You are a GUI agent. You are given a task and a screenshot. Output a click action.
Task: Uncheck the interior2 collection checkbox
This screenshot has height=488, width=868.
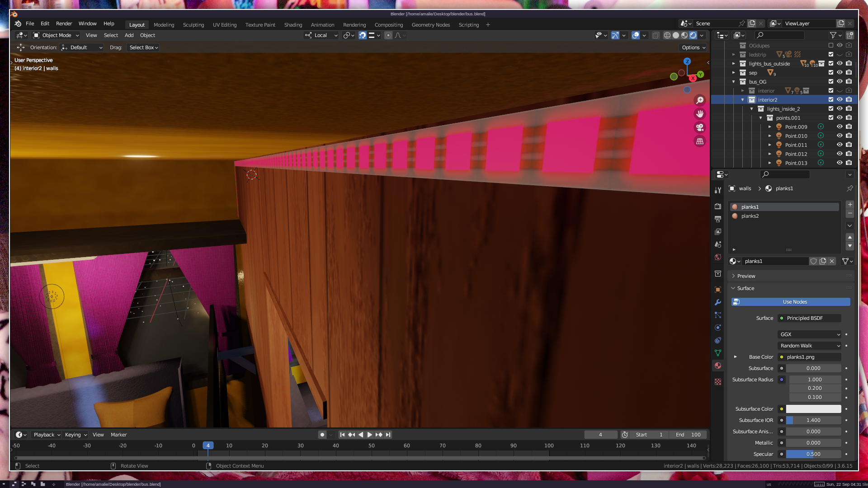click(x=831, y=100)
